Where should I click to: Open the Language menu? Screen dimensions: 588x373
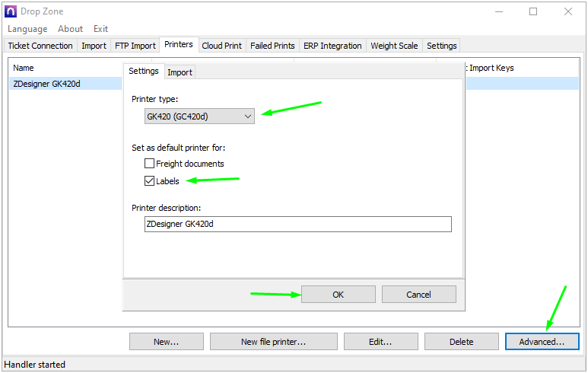tap(27, 29)
